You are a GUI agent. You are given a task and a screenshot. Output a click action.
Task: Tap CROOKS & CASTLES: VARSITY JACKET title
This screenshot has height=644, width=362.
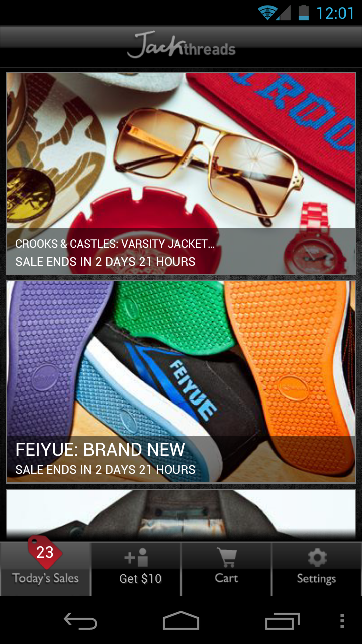click(x=115, y=244)
